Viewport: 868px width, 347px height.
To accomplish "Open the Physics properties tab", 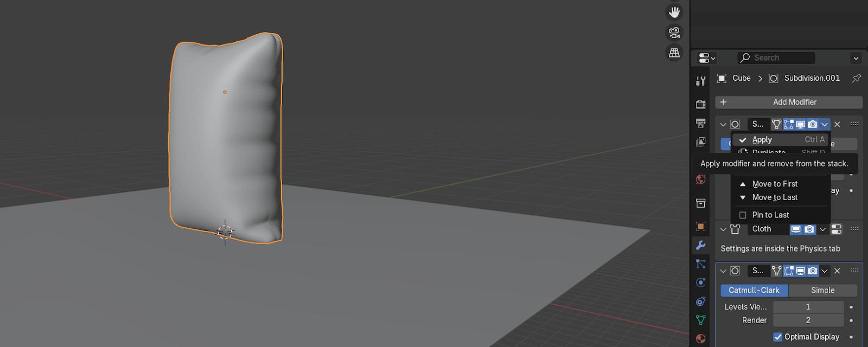I will (701, 282).
